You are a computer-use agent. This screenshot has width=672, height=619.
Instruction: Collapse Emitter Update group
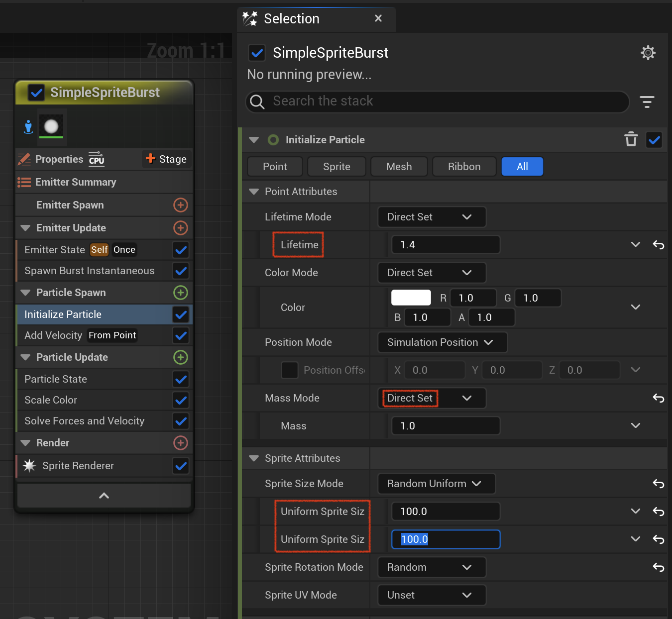click(x=25, y=228)
